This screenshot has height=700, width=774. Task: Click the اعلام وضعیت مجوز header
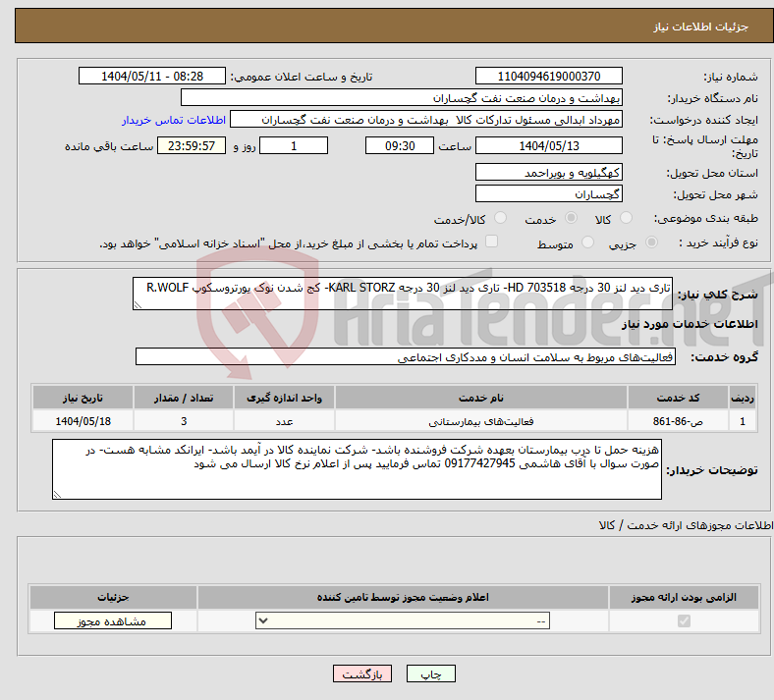(x=403, y=597)
